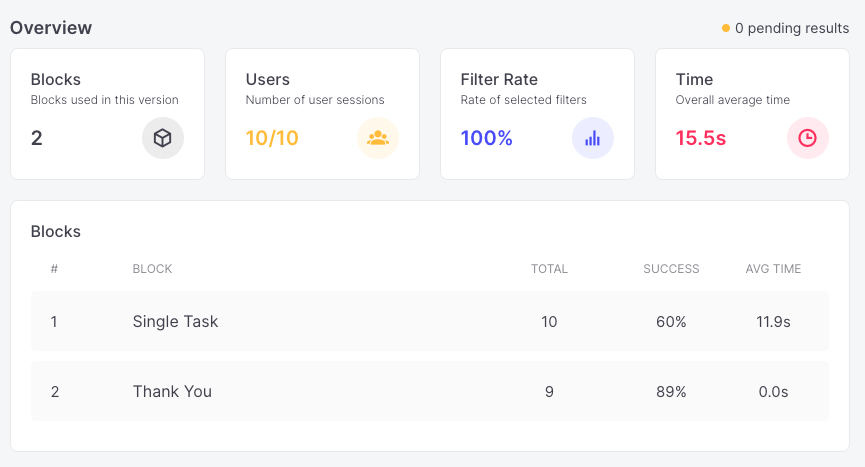Click the 11.9s avg time cell
The width and height of the screenshot is (865, 467).
773,321
